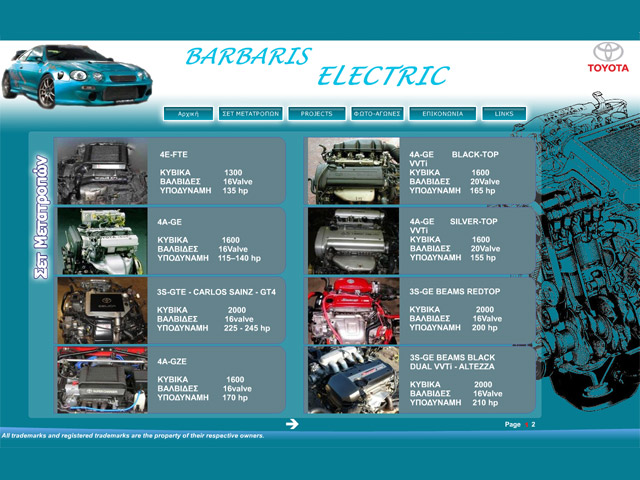Image resolution: width=640 pixels, height=480 pixels.
Task: Select page 1 link
Action: click(x=527, y=424)
